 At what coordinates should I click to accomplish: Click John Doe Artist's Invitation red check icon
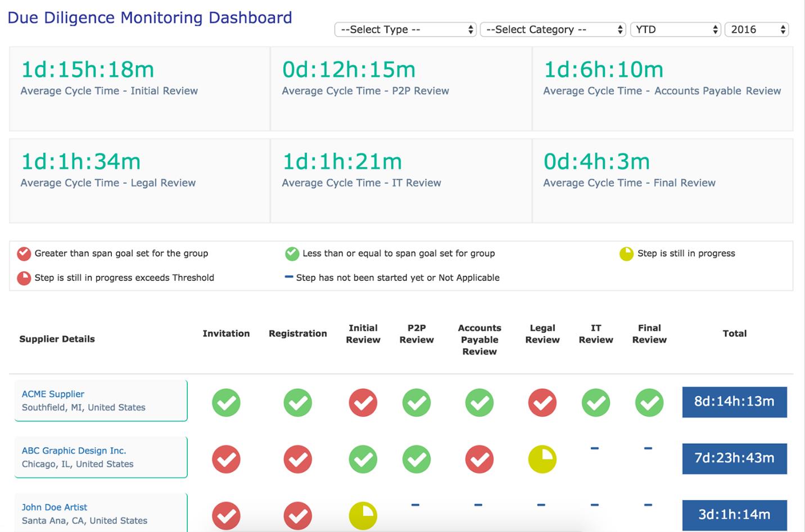tap(226, 516)
